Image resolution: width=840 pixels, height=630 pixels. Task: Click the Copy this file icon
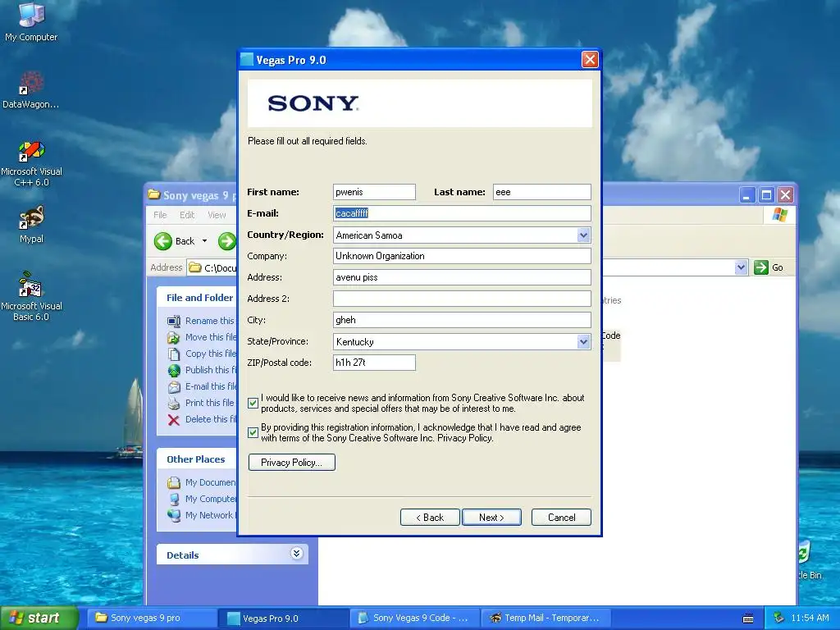pyautogui.click(x=174, y=354)
